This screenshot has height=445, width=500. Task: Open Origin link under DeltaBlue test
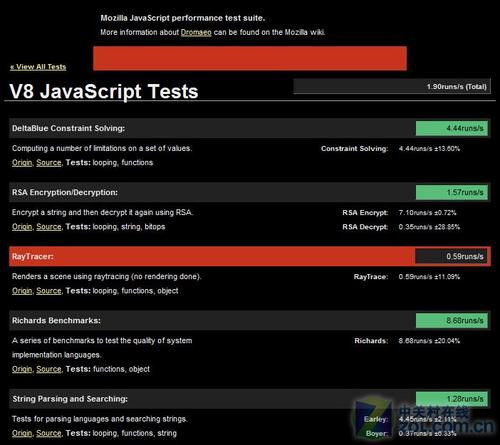(22, 163)
